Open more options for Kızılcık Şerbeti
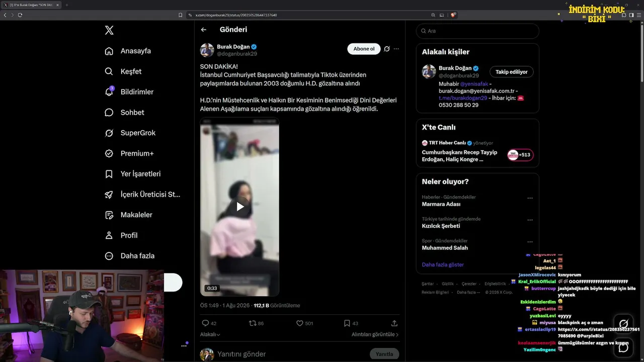The height and width of the screenshot is (362, 644). (530, 220)
